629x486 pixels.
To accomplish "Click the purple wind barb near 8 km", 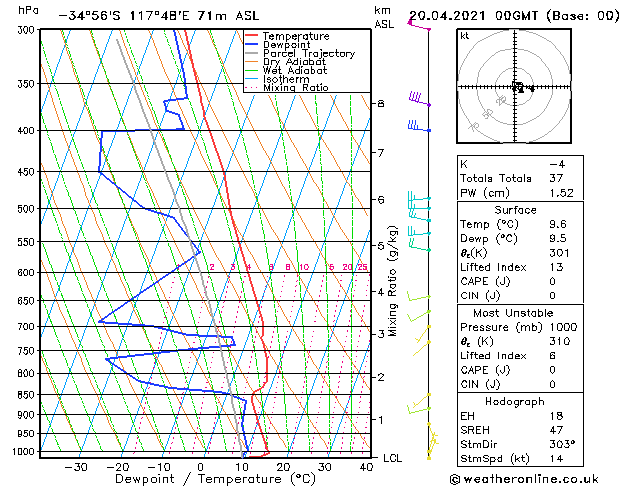I will pyautogui.click(x=419, y=99).
